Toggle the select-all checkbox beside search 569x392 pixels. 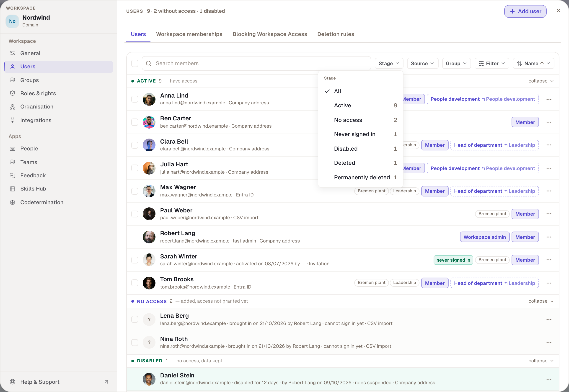[135, 63]
